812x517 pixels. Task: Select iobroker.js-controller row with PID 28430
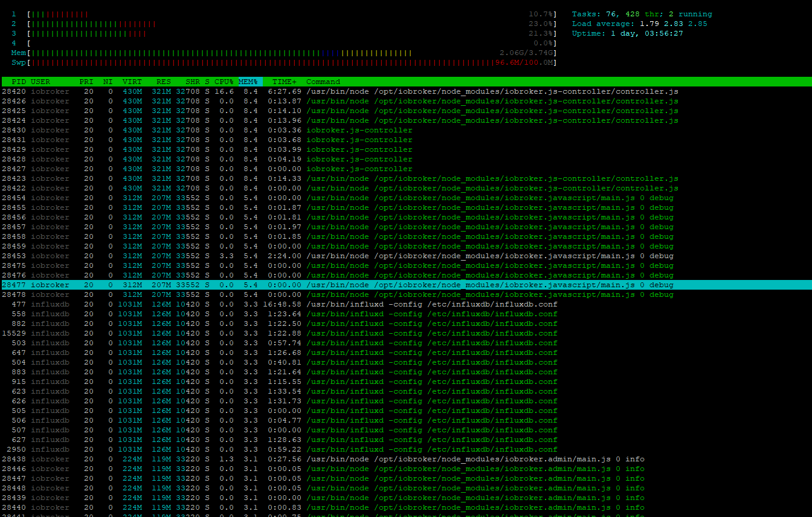[406, 130]
